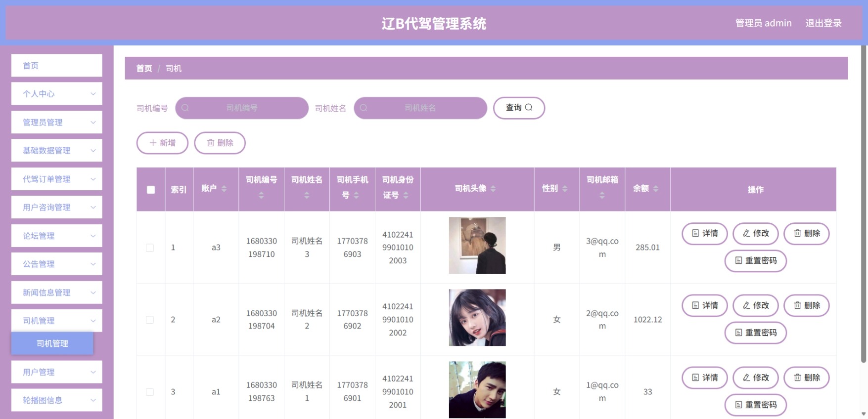Click ID number 41022419901010 2001

[398, 392]
